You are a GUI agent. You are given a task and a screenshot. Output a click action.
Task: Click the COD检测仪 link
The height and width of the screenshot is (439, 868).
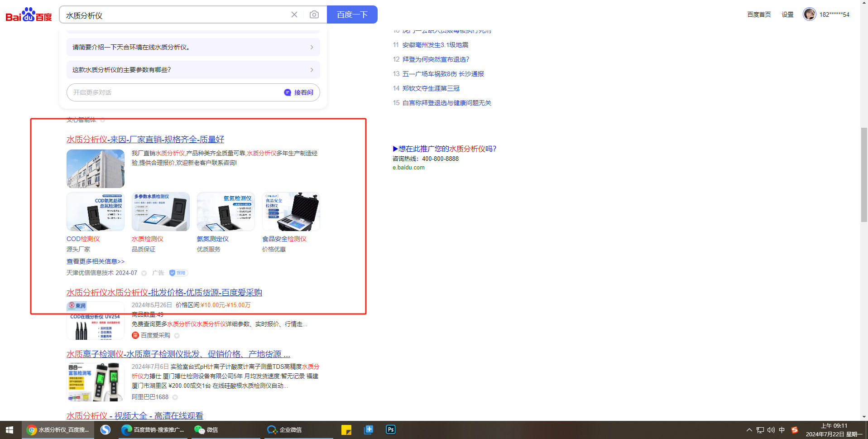pyautogui.click(x=83, y=239)
